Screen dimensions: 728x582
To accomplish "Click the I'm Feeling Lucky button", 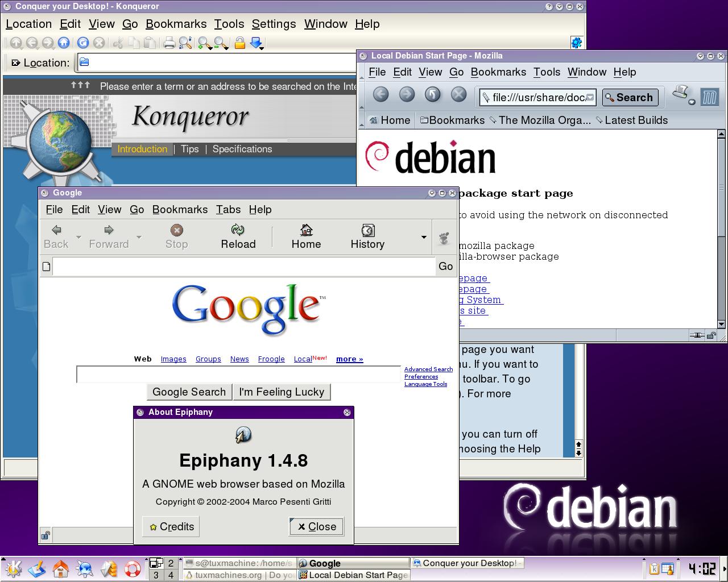I will pos(282,392).
